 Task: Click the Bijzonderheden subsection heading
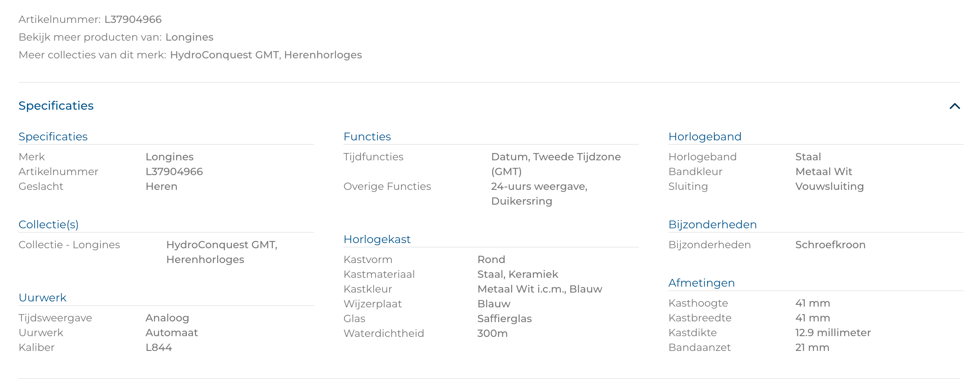tap(712, 225)
